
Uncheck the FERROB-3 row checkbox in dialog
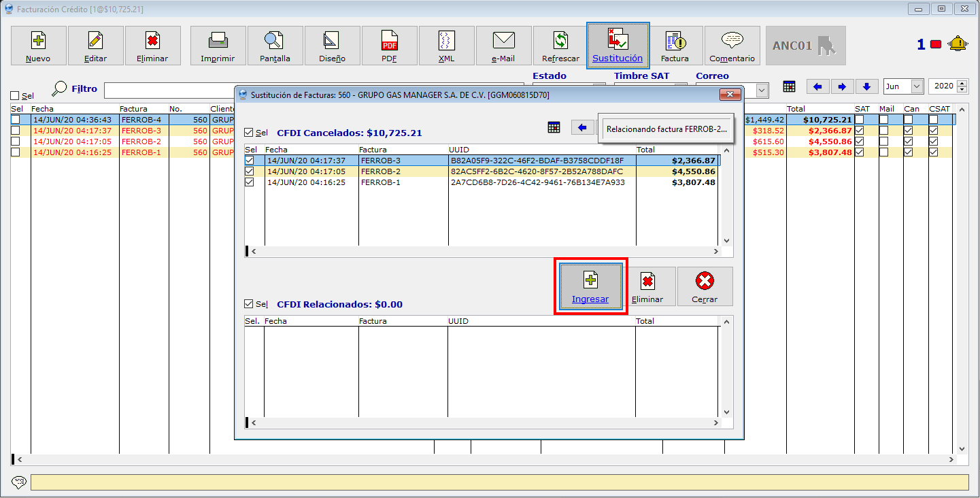tap(250, 161)
